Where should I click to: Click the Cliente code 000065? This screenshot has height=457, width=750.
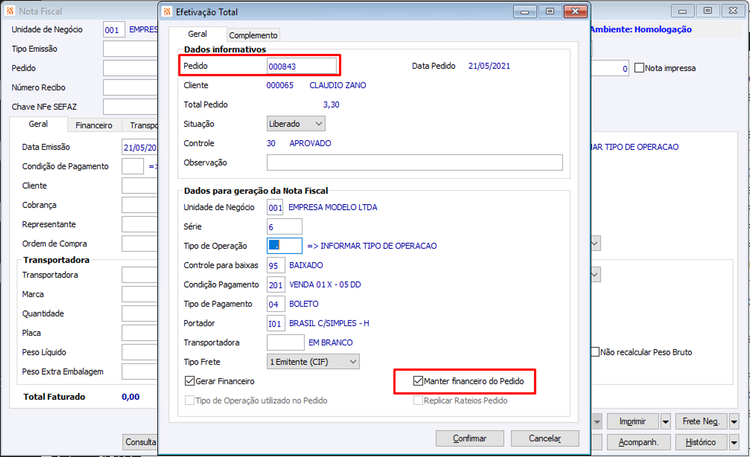point(280,85)
